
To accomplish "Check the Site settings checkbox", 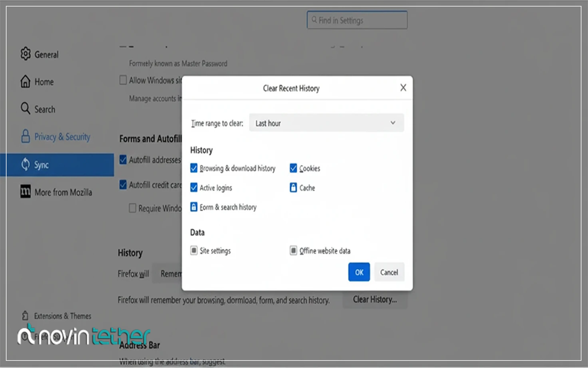I will [x=194, y=250].
